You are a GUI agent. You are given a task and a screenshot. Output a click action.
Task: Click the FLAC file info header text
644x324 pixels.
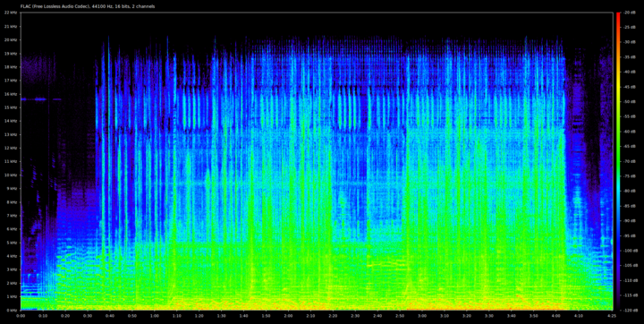tap(88, 6)
